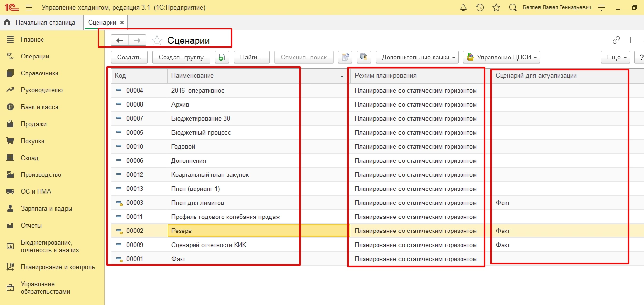Select row 2016_оперативное
644x305 pixels.
378,90
